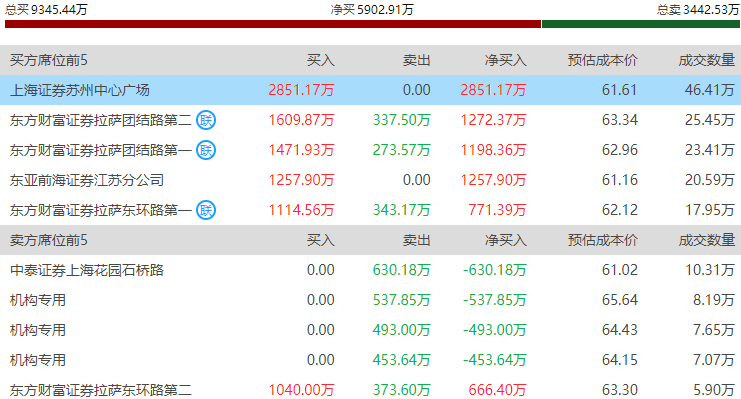Click the 联 icon beside 东方财富证券拉萨团结路第二
Screen dimensions: 741x399
[x=206, y=120]
